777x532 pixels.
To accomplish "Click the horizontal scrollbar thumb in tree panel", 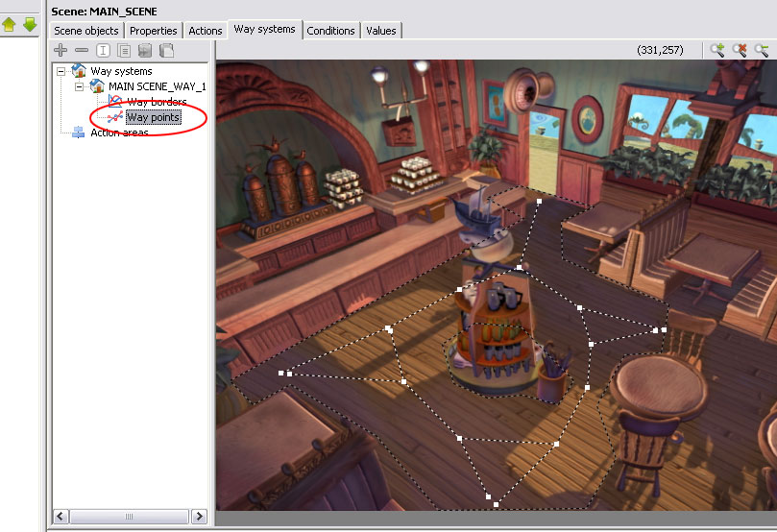I will point(130,517).
